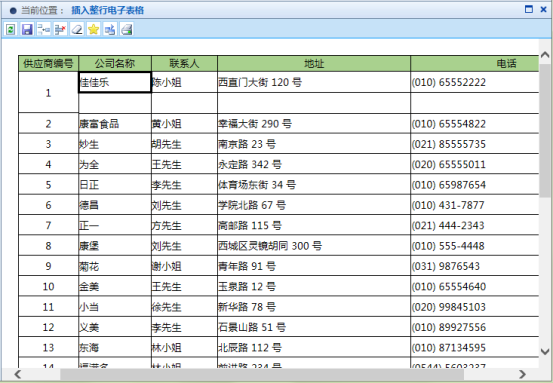Click the insert row icon
The image size is (553, 383).
[x=44, y=29]
